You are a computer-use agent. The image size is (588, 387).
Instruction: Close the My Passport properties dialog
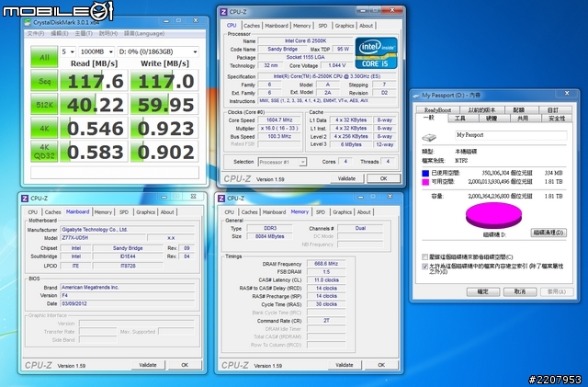point(567,93)
